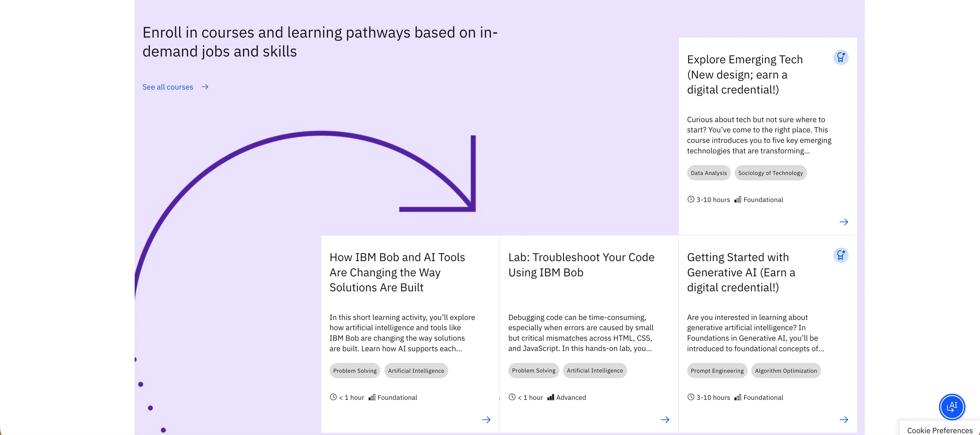Click '< 1 hour' on IBM Bob AI Tools card
The height and width of the screenshot is (435, 980).
(352, 398)
